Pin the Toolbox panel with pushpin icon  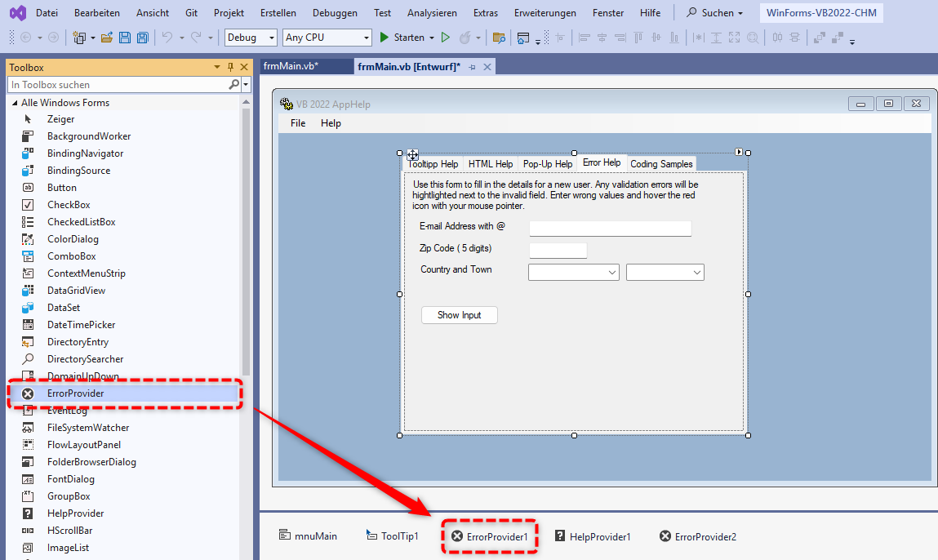[230, 68]
